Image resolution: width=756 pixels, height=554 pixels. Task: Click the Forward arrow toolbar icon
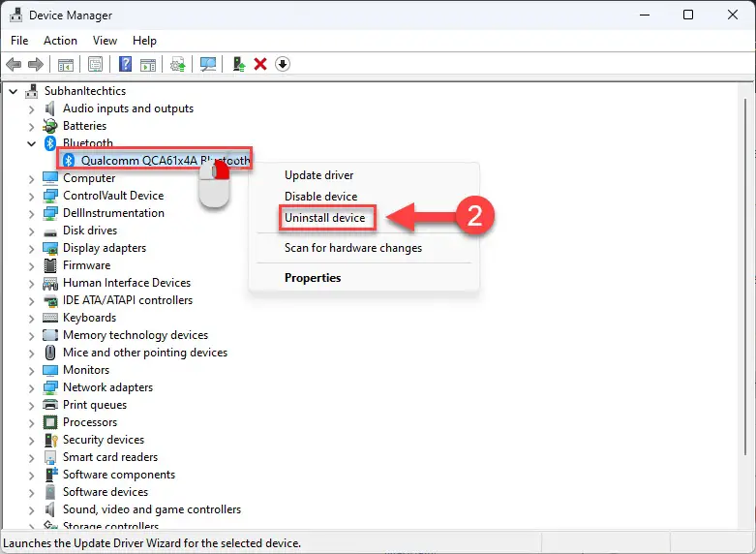point(36,64)
